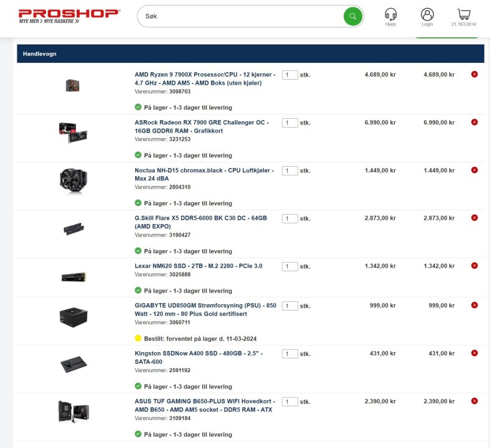Click line total 999,00 kr of GIGABYTE PSU
The height and width of the screenshot is (448, 490).
pos(441,306)
